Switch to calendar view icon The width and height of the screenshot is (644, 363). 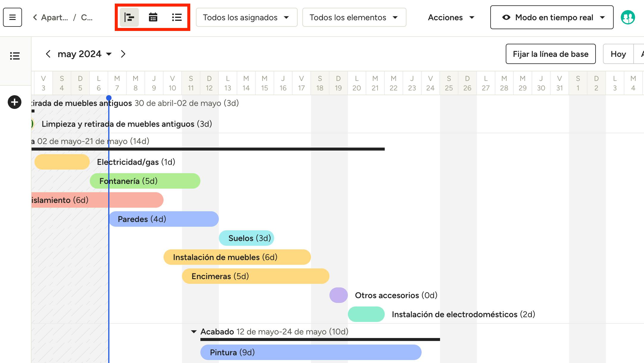point(153,17)
